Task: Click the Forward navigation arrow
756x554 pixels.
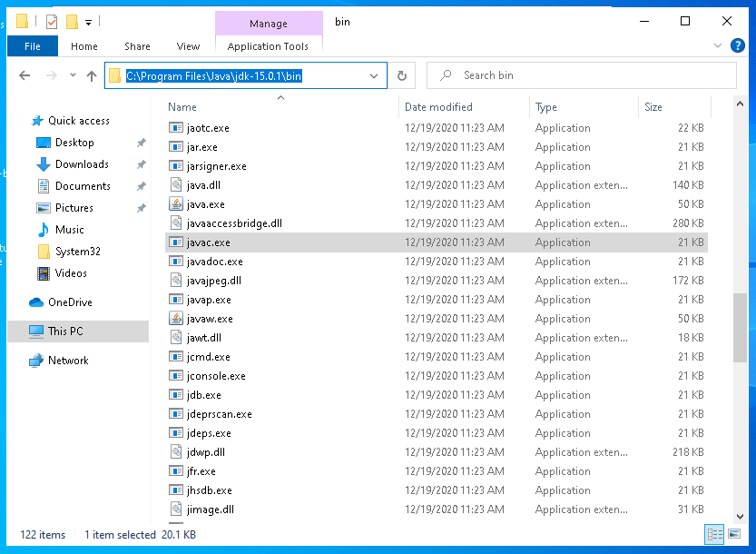Action: (x=51, y=75)
